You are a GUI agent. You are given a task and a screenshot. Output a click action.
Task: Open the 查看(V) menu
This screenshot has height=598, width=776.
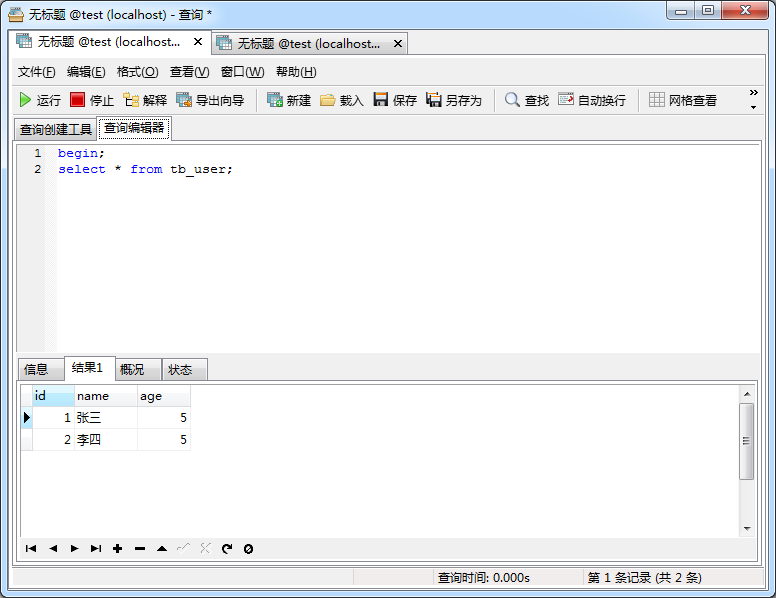click(190, 72)
